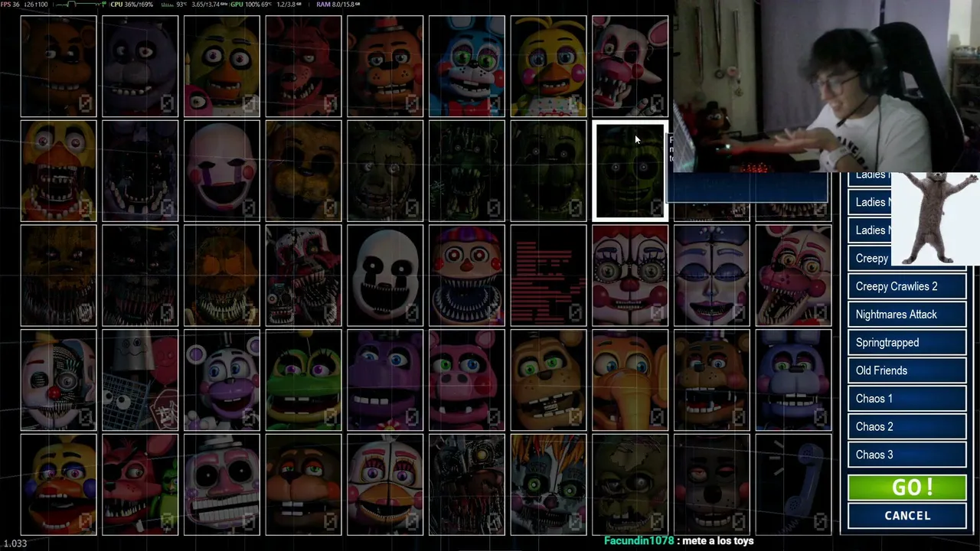The width and height of the screenshot is (980, 551).
Task: Choose the pink Pigpatch portrait
Action: 467,380
